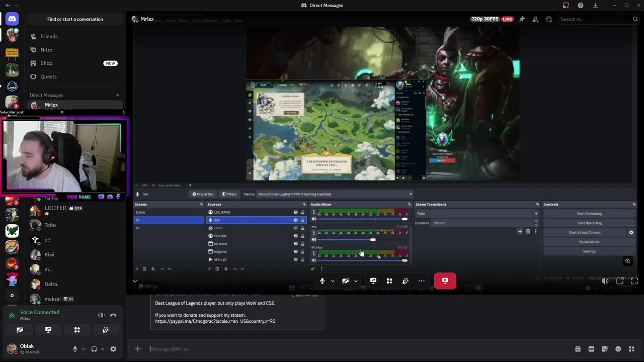Open noise suppression waveform settings
The image size is (644, 362).
(x=101, y=315)
